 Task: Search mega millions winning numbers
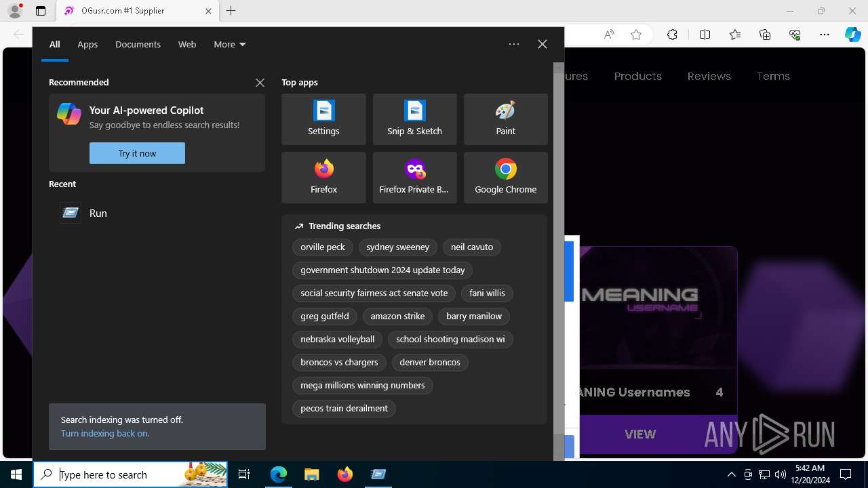(x=363, y=386)
